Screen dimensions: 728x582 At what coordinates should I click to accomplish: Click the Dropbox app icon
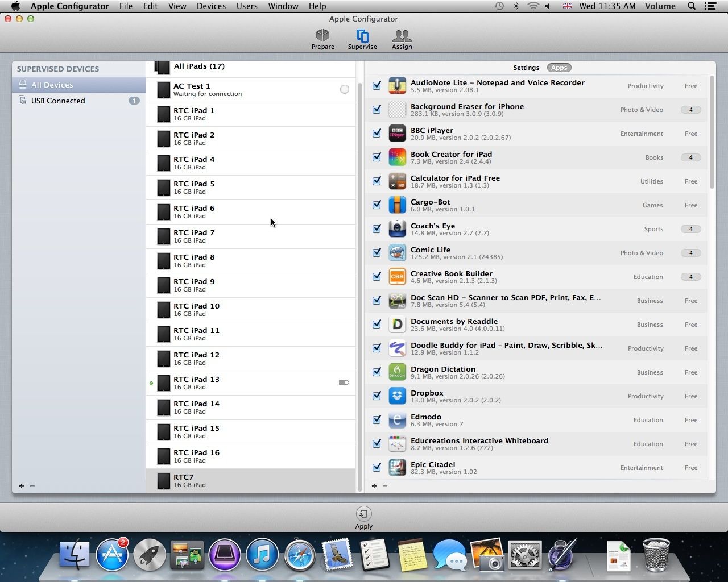[397, 396]
